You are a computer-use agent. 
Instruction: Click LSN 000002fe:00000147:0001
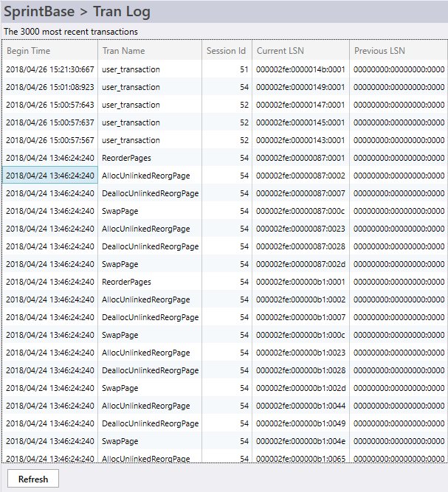(x=300, y=105)
